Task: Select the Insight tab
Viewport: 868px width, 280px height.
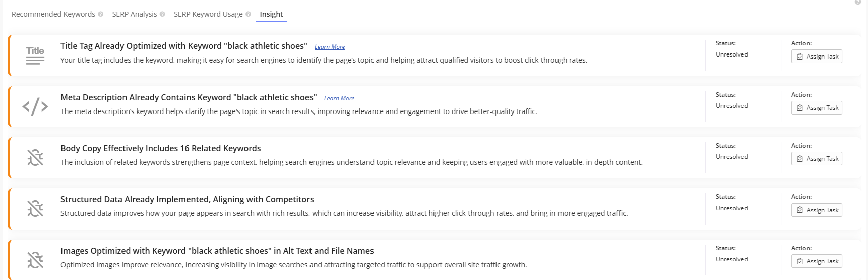Action: tap(271, 14)
